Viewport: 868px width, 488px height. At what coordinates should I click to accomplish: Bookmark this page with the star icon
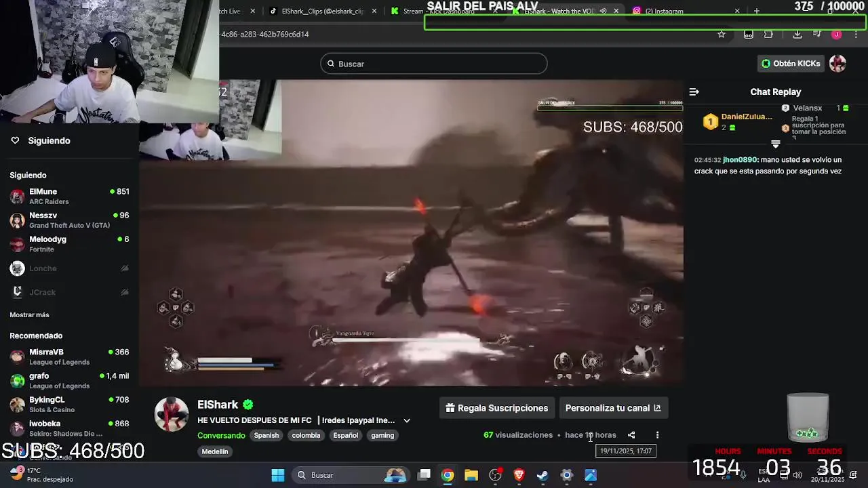pos(722,34)
